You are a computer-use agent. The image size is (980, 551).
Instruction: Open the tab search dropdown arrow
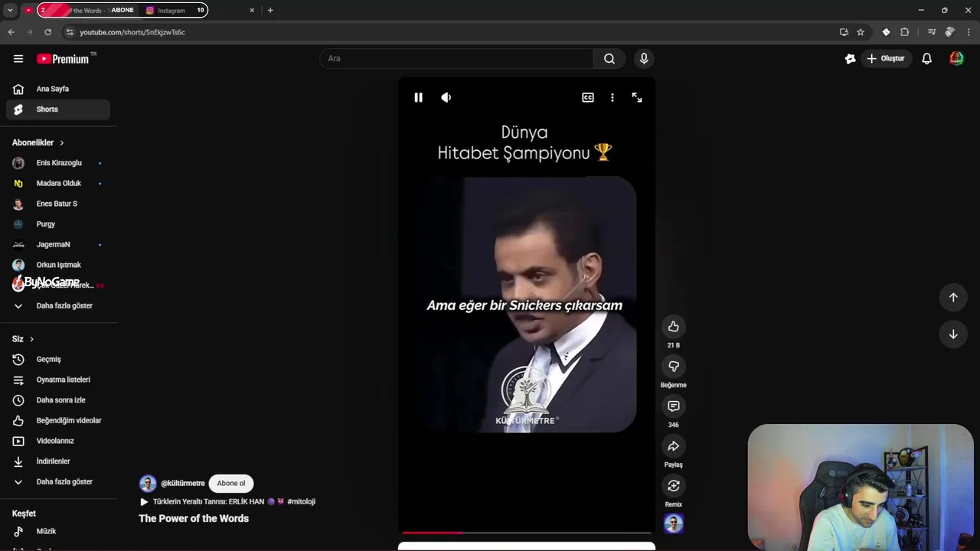[x=10, y=10]
